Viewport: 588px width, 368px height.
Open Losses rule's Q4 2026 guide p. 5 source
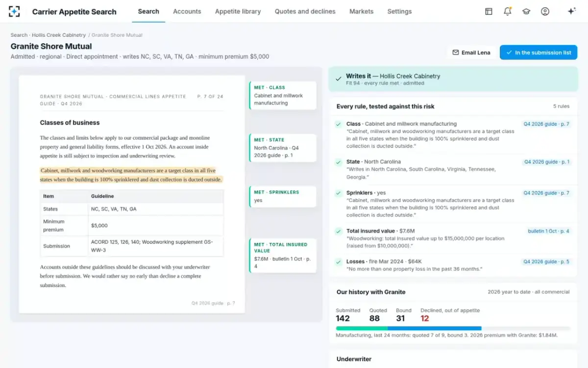click(546, 262)
